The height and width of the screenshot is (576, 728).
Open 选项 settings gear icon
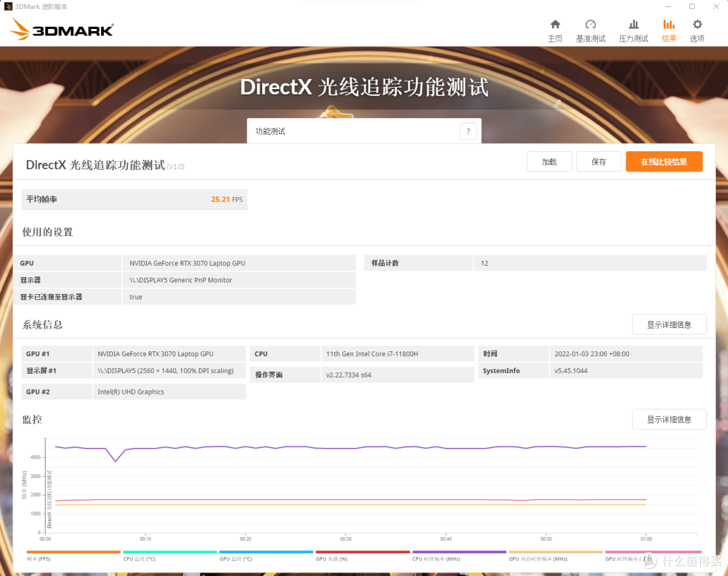click(x=697, y=28)
